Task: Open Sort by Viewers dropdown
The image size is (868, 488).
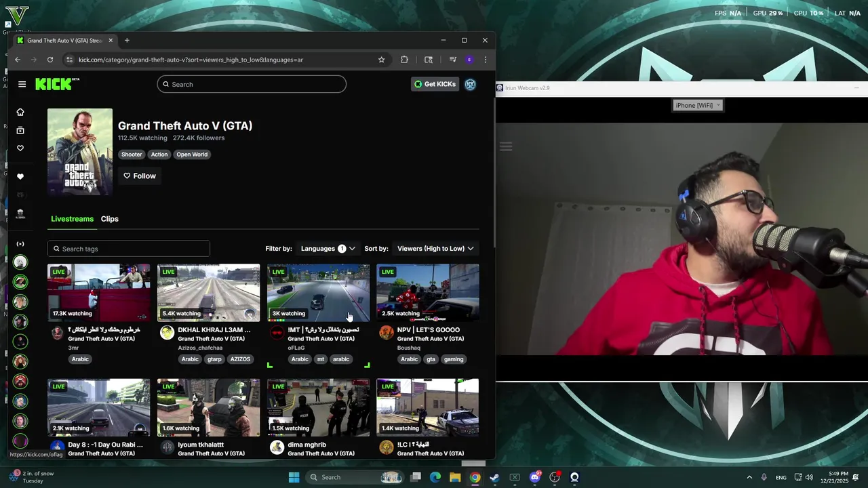Action: click(435, 249)
